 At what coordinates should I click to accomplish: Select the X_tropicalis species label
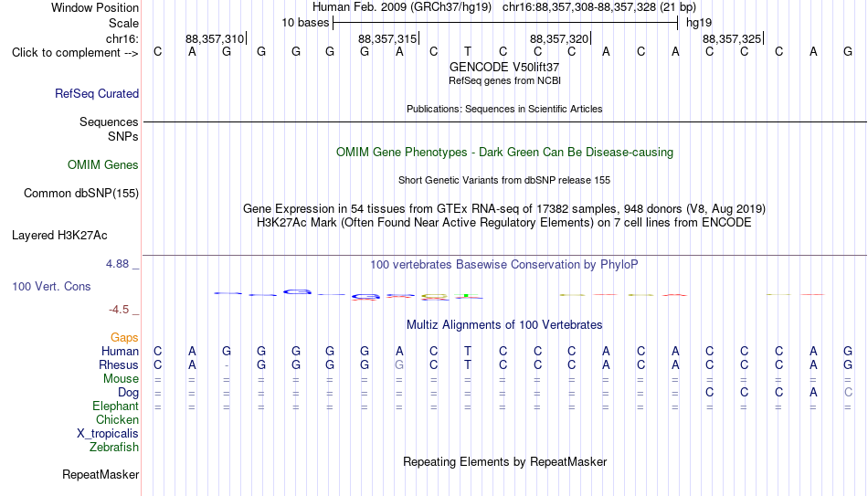(x=108, y=434)
